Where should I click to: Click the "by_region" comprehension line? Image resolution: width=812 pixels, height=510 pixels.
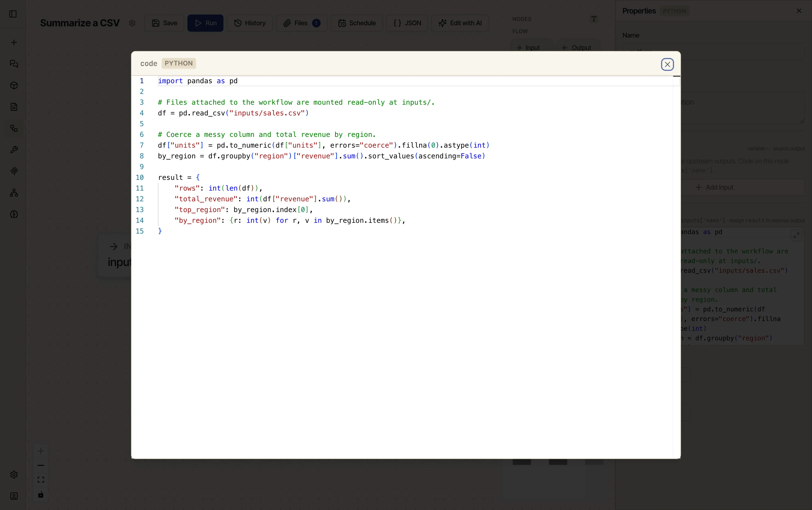coord(290,220)
